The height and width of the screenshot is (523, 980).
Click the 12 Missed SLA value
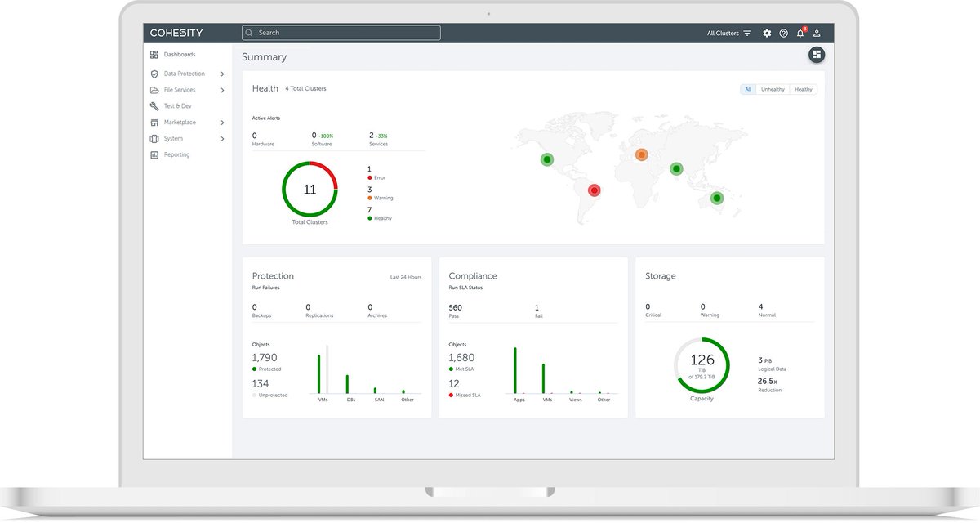454,383
